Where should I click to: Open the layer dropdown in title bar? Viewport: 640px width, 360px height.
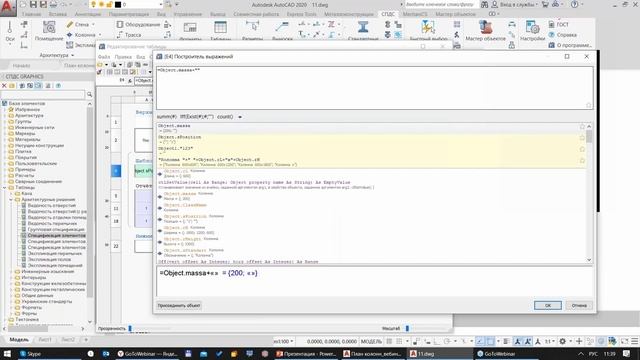click(x=160, y=4)
